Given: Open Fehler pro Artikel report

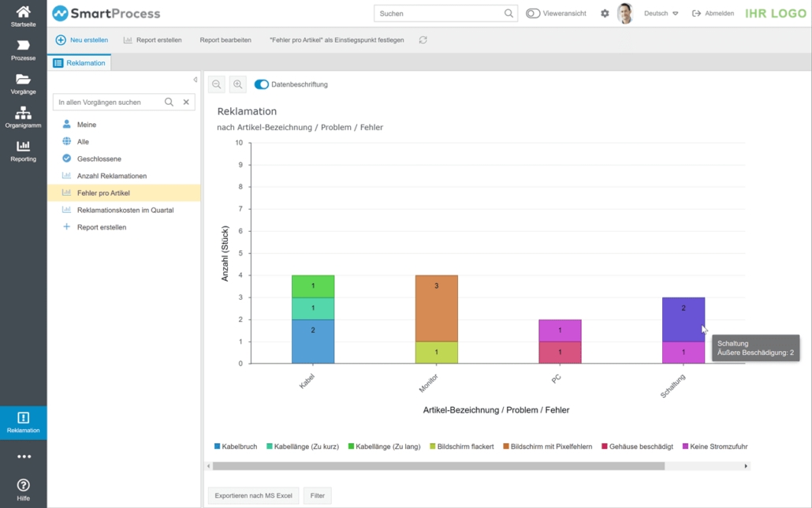Looking at the screenshot, I should click(124, 192).
